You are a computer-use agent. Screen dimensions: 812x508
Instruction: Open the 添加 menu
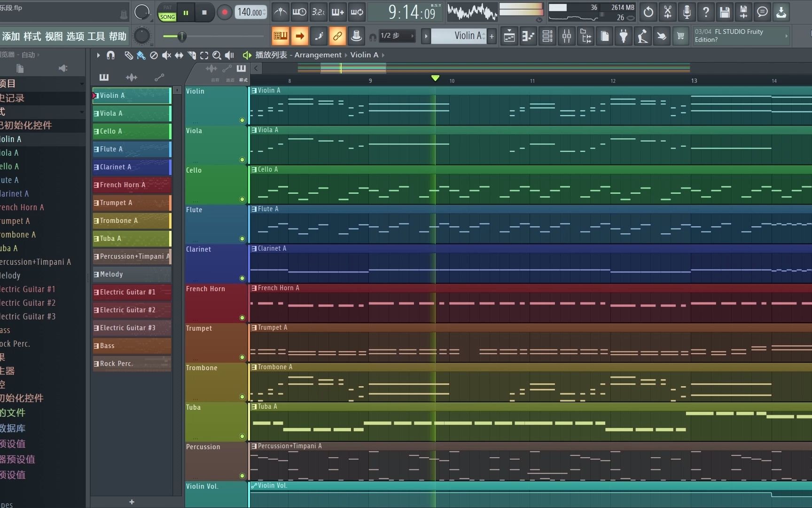click(x=11, y=36)
